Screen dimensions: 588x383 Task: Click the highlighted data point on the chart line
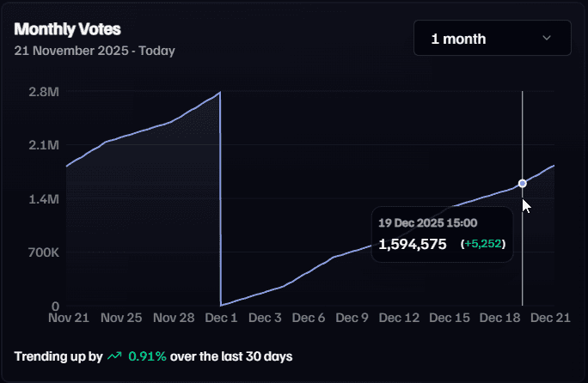[x=523, y=183]
